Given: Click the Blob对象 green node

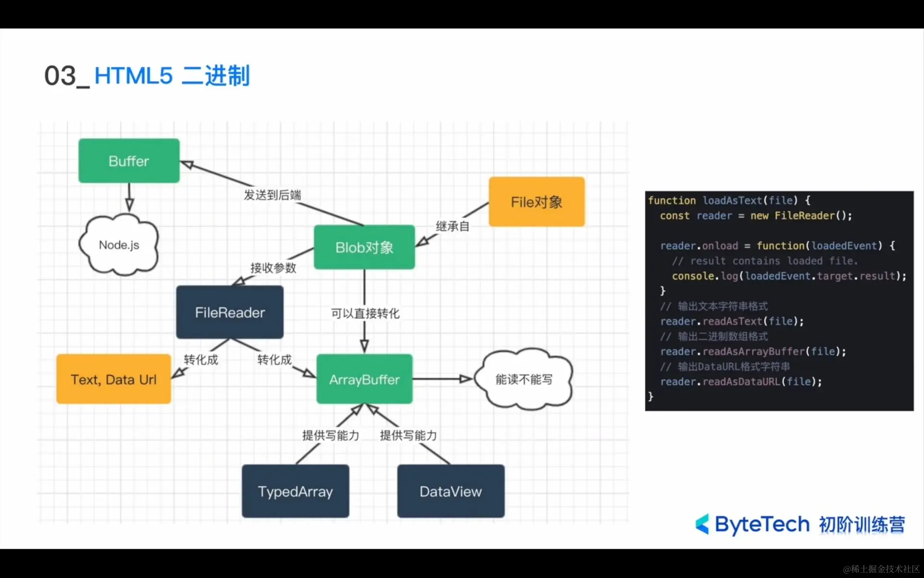Looking at the screenshot, I should (364, 248).
